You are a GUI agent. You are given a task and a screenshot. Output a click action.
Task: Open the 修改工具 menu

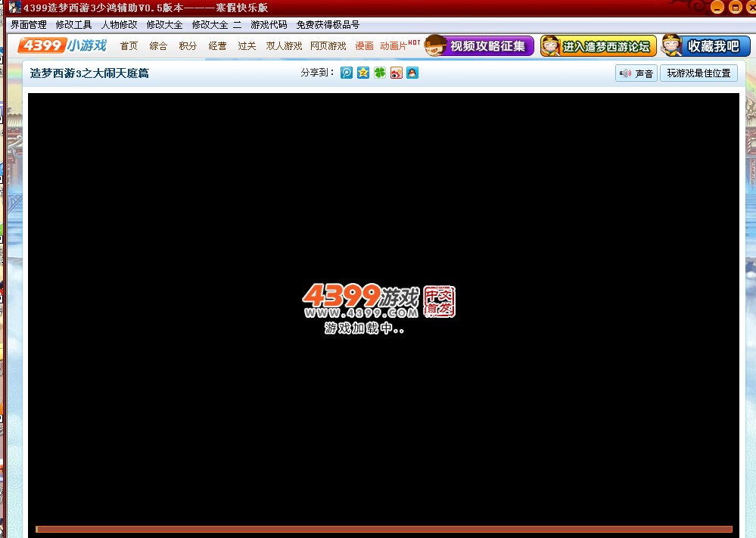pos(73,24)
